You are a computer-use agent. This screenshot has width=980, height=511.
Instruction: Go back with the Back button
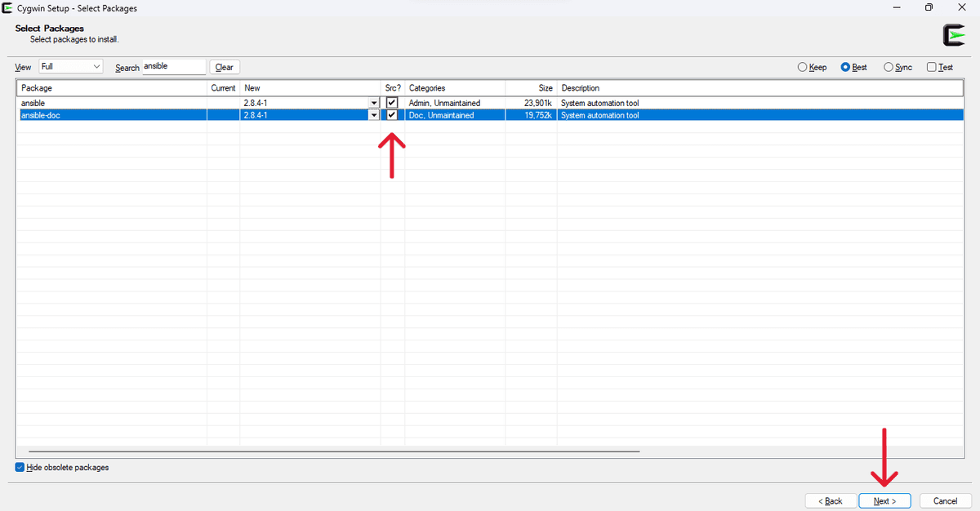pos(831,500)
